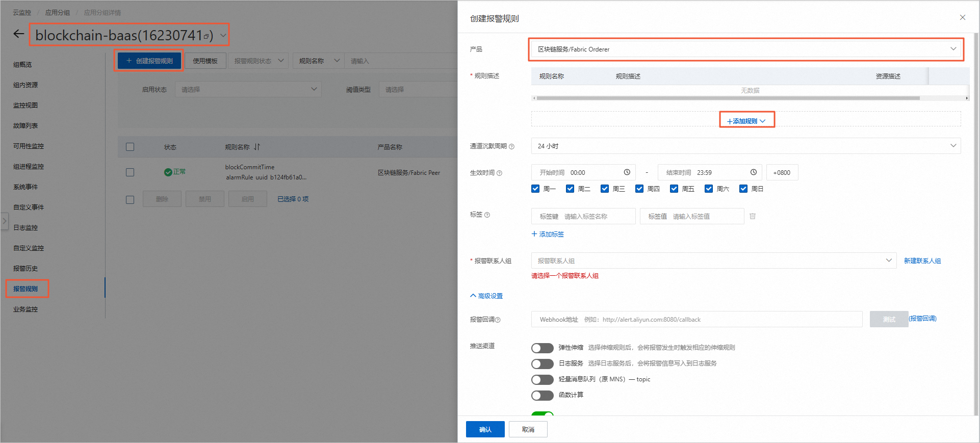The height and width of the screenshot is (443, 980).
Task: Click the 标签键 input field
Action: click(583, 216)
